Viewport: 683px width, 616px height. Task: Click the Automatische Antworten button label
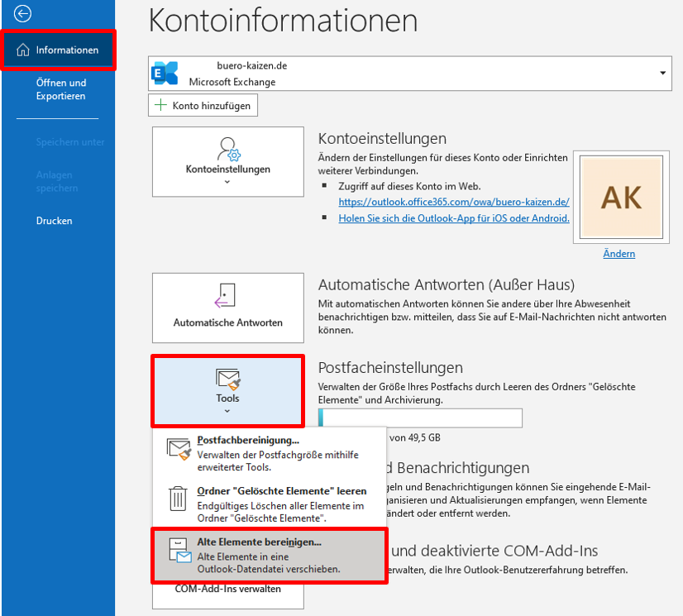click(x=228, y=322)
